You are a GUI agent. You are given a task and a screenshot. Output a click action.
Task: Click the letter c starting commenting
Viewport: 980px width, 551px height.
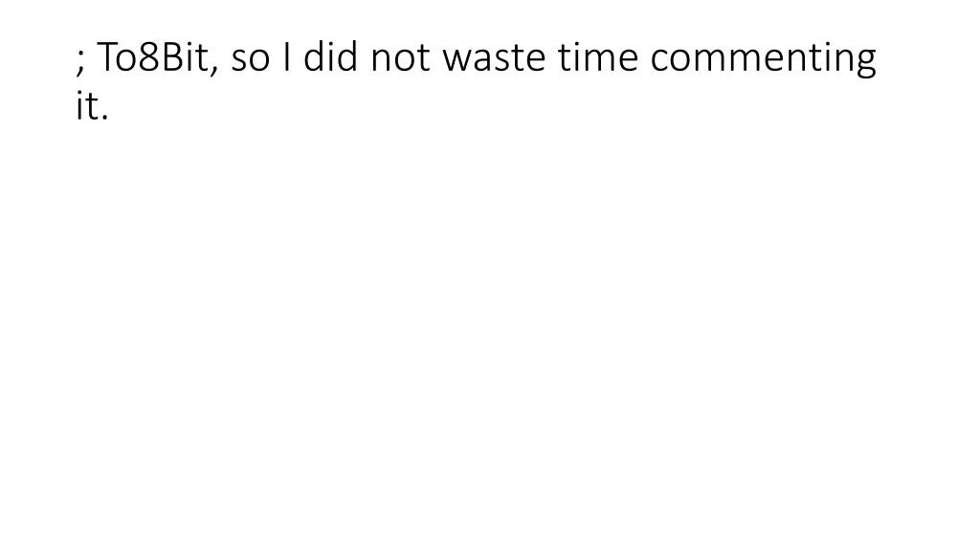(661, 60)
